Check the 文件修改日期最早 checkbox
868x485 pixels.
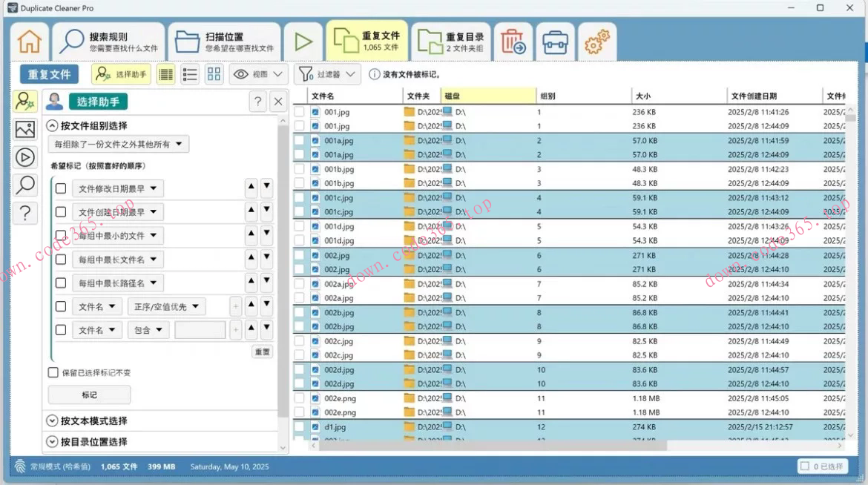pos(61,188)
